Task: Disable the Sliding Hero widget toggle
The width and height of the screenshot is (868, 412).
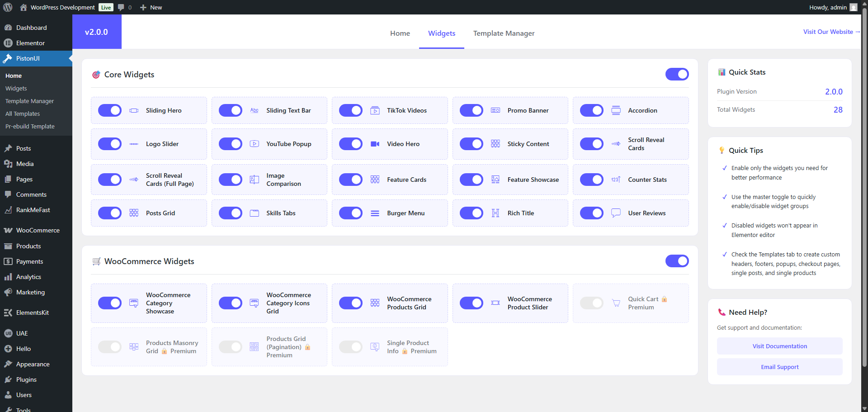Action: pyautogui.click(x=110, y=110)
